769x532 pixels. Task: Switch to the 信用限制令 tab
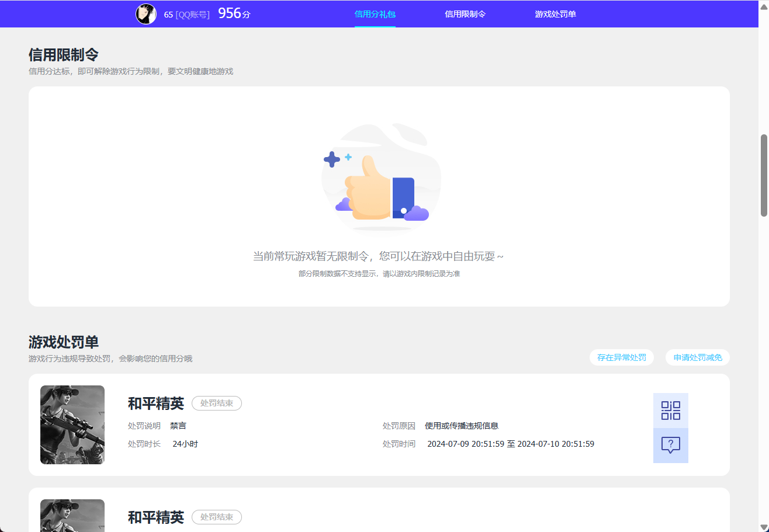[x=465, y=14]
